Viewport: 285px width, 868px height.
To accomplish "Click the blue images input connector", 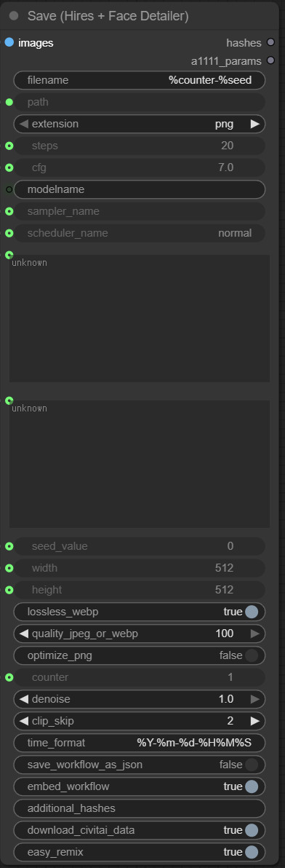I will click(x=9, y=42).
